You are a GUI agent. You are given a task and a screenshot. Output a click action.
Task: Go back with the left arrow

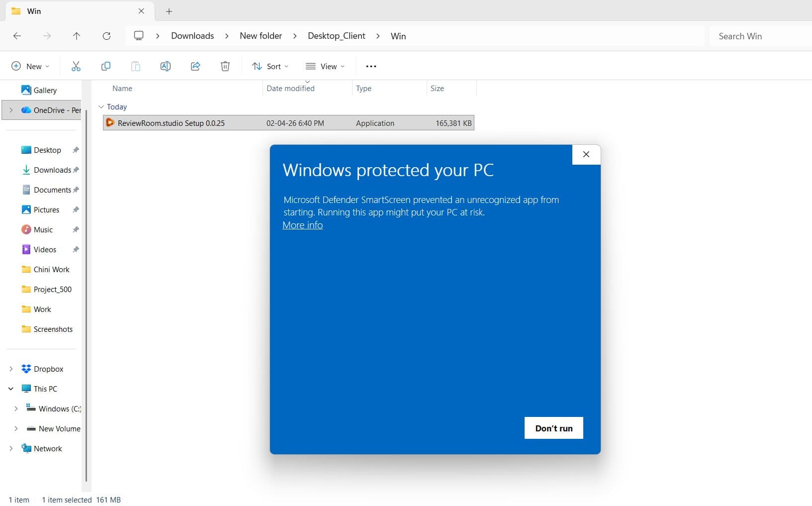(x=17, y=36)
